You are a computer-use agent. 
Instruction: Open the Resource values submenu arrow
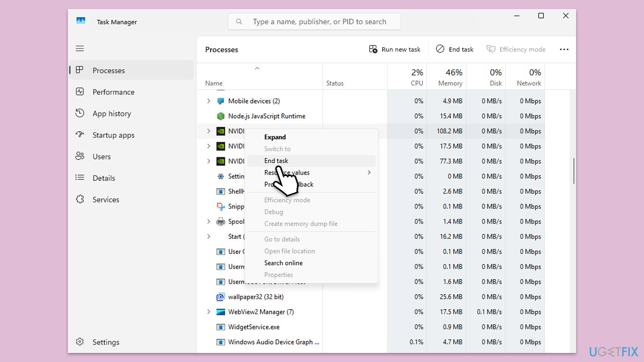pyautogui.click(x=369, y=172)
